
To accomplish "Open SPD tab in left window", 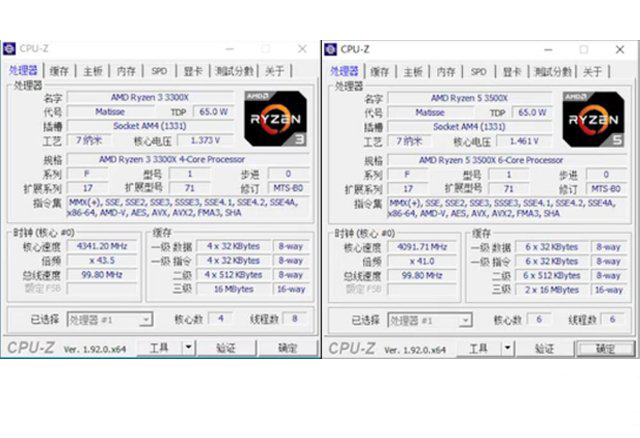I will click(x=159, y=71).
